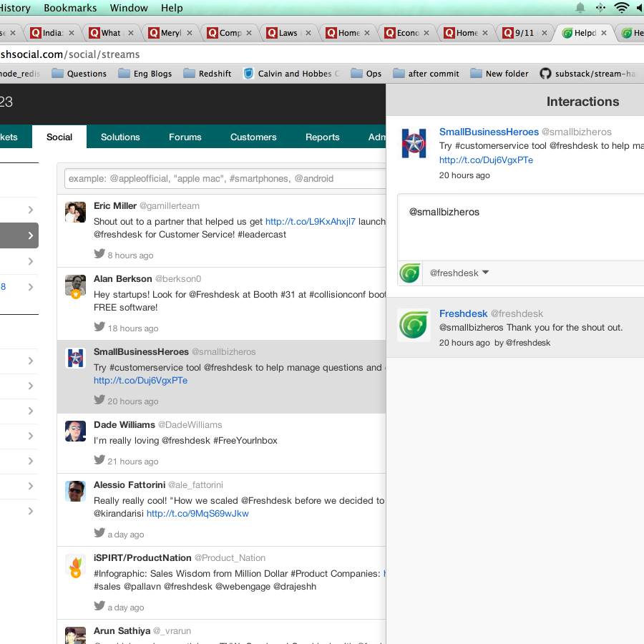
Task: Click the Twitter bird icon under Dade Williams' tweet
Action: 99,460
